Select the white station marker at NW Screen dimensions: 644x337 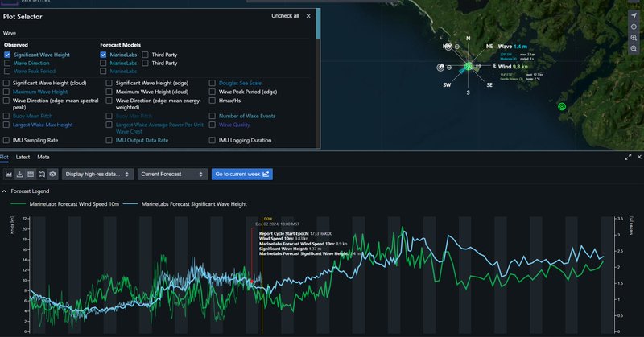pos(448,47)
